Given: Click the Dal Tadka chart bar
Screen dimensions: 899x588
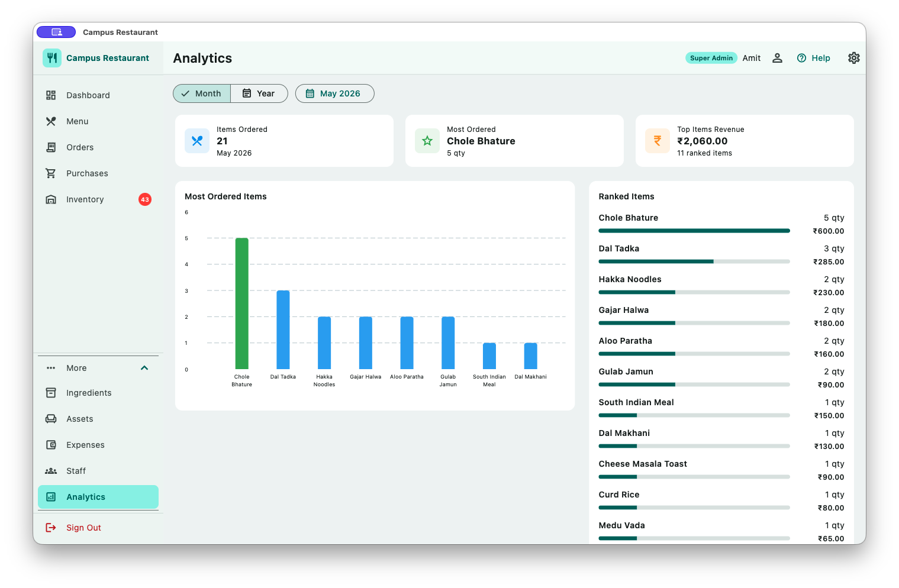Looking at the screenshot, I should (283, 329).
